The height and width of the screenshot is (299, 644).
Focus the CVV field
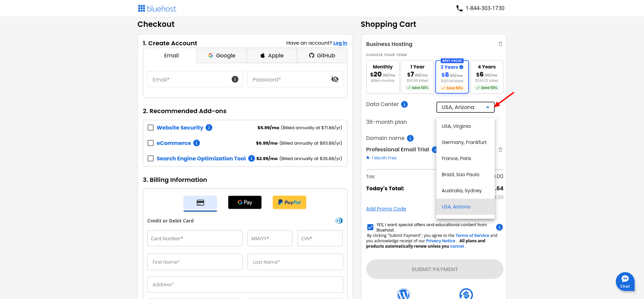click(x=320, y=238)
